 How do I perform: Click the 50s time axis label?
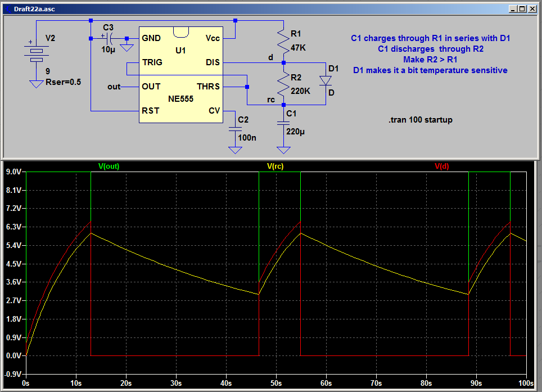276,384
